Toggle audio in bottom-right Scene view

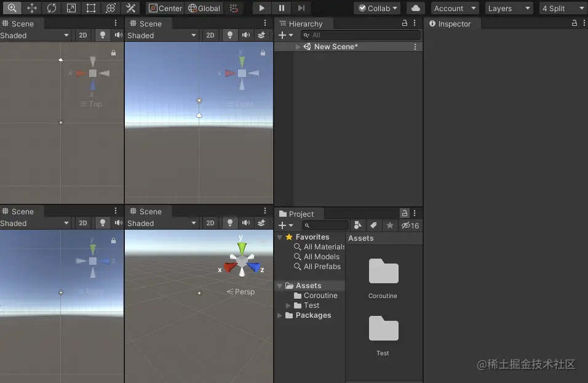245,223
